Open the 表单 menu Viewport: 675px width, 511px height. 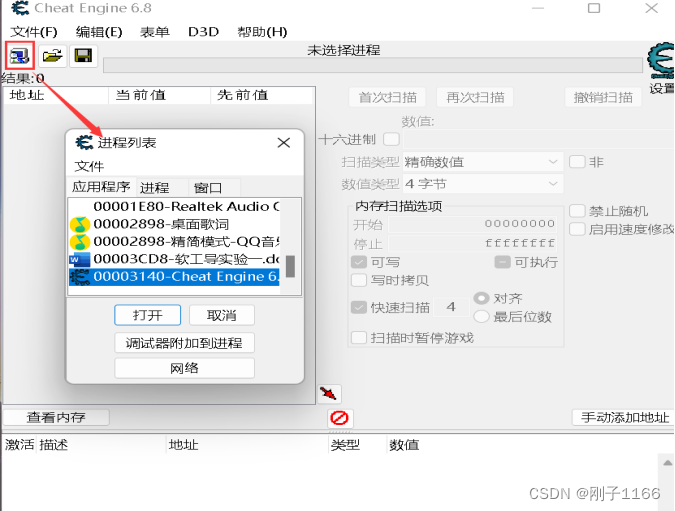pos(155,32)
